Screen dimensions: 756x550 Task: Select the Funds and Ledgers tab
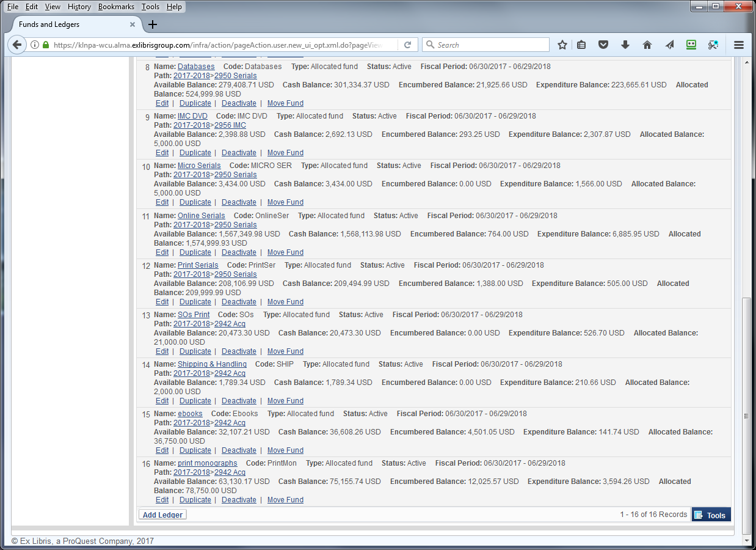pos(77,24)
